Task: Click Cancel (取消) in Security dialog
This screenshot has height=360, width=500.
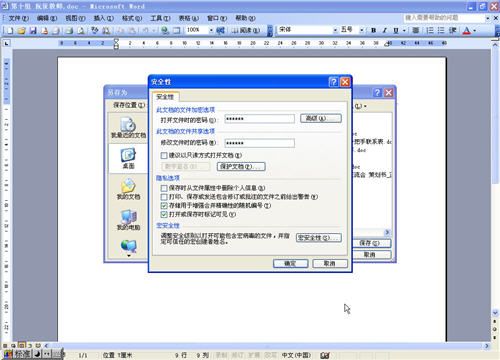Action: 330,263
